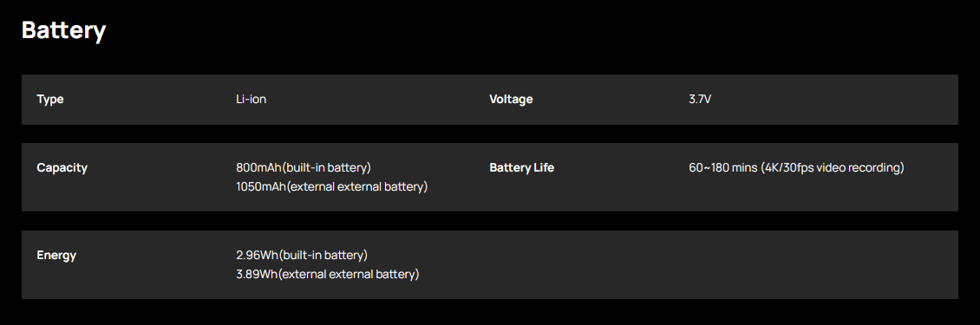Click '(external external battery)' beside 3.89Wh
This screenshot has width=980, height=325.
349,275
